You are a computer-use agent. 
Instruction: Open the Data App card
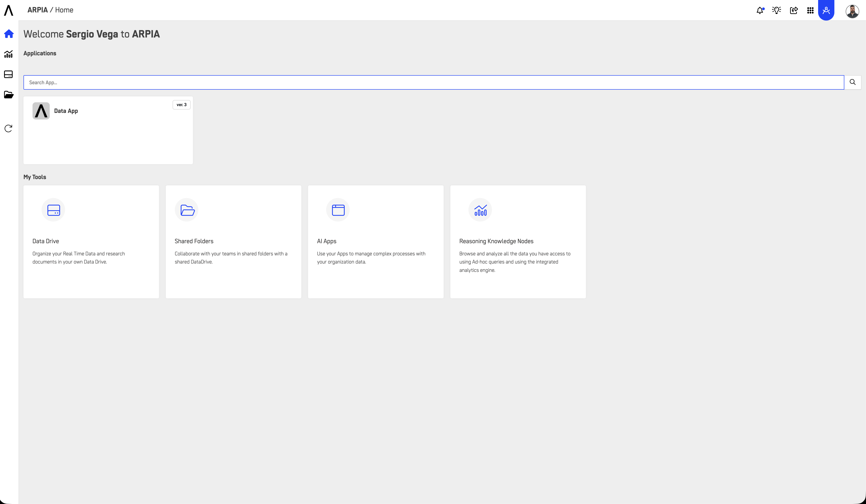click(108, 130)
